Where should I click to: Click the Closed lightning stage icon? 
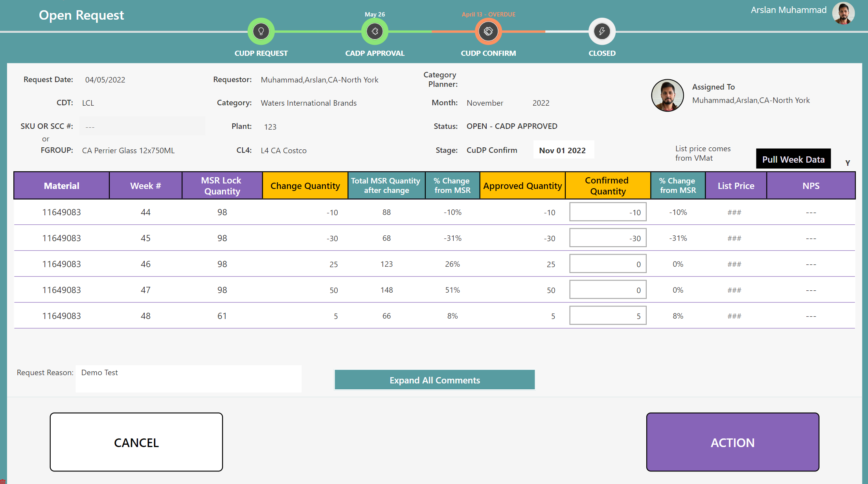coord(602,31)
